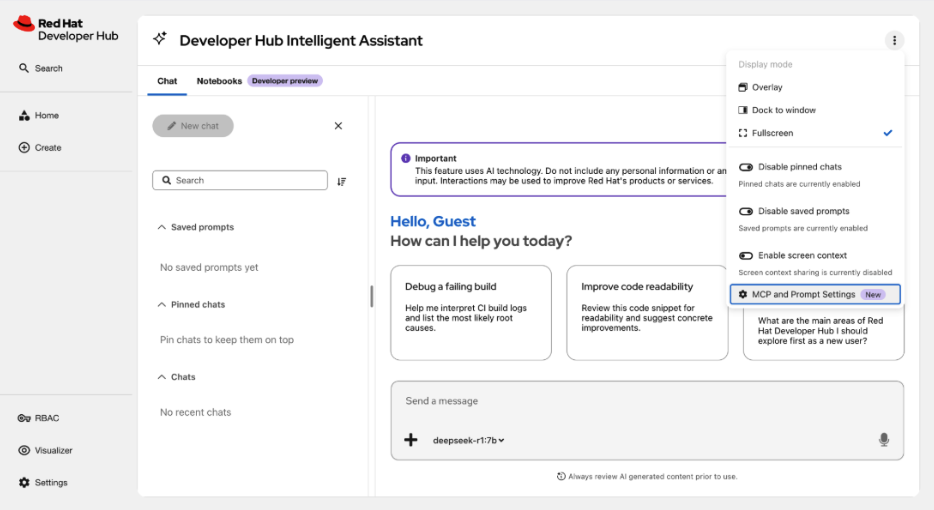934x510 pixels.
Task: Click 'How can I help you today?' text
Action: pos(481,241)
